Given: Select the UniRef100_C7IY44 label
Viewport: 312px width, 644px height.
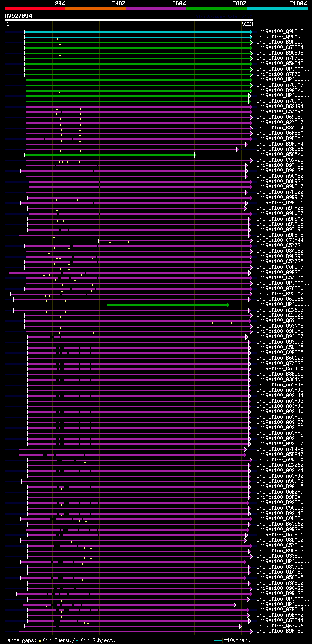Looking at the screenshot, I should [280, 240].
